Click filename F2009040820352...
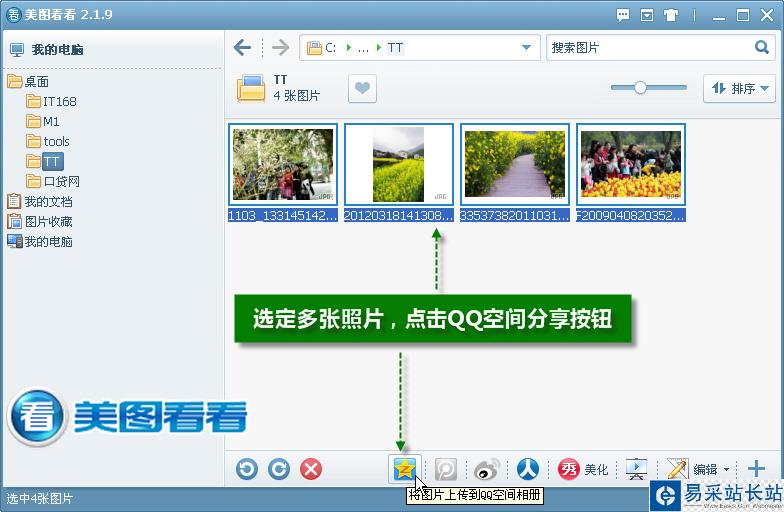The image size is (784, 512). (x=631, y=216)
